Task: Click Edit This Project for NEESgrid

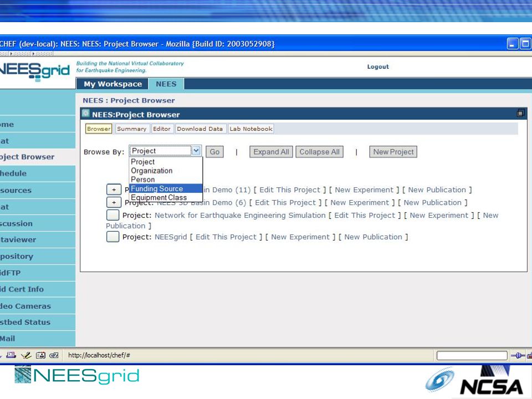Action: coord(226,237)
